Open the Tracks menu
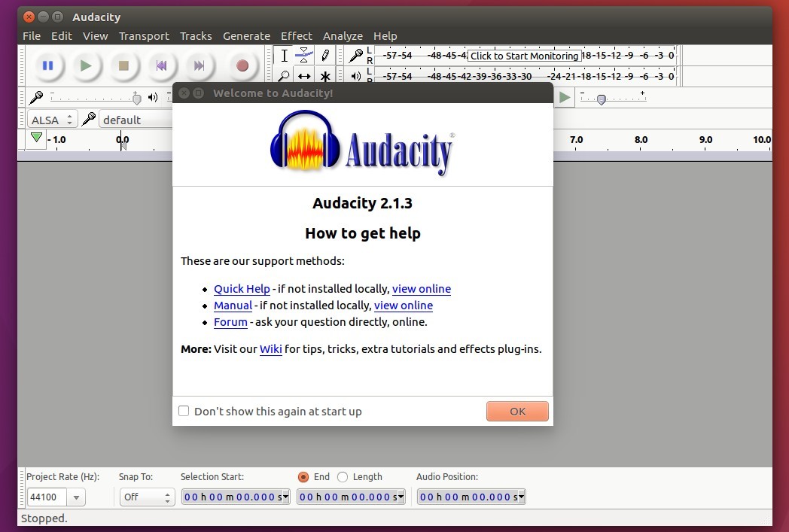The width and height of the screenshot is (789, 532). pos(196,35)
